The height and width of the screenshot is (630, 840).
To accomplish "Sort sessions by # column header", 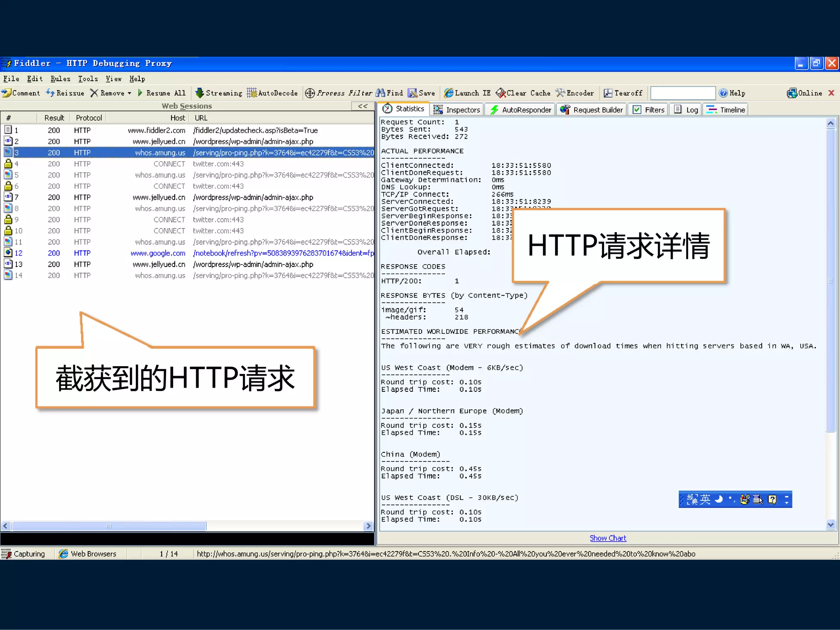I will pos(19,118).
